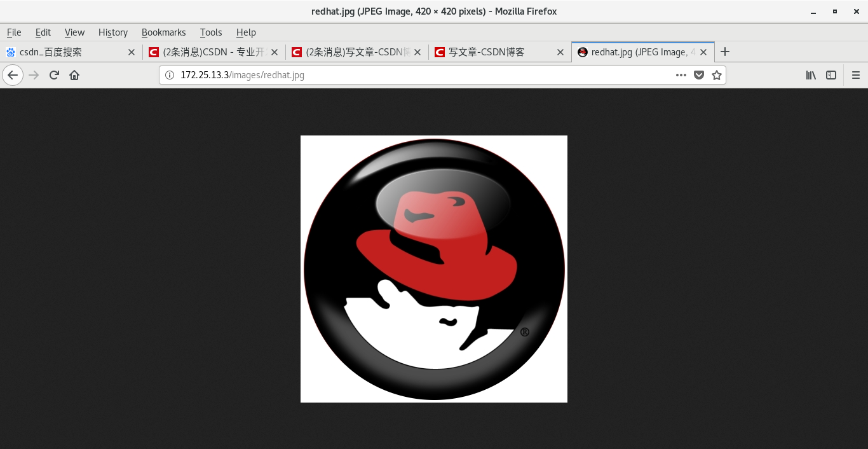
Task: Maximize the Firefox window
Action: click(835, 11)
